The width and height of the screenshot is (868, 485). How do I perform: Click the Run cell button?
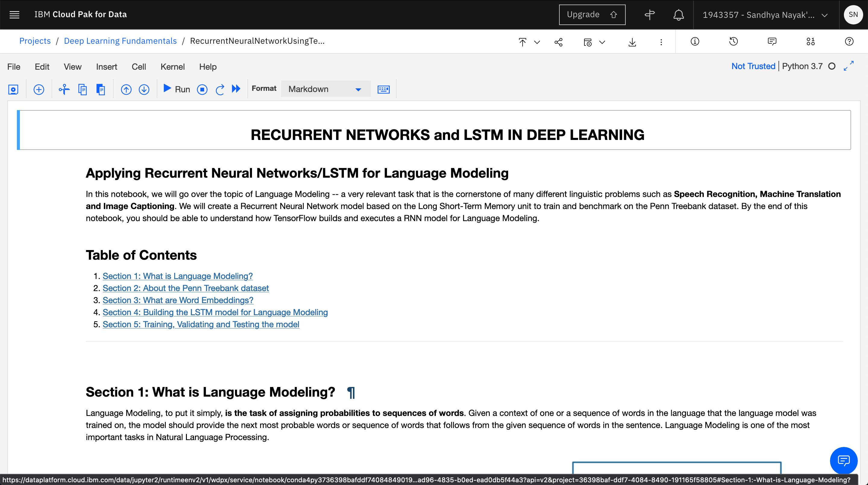pos(176,88)
